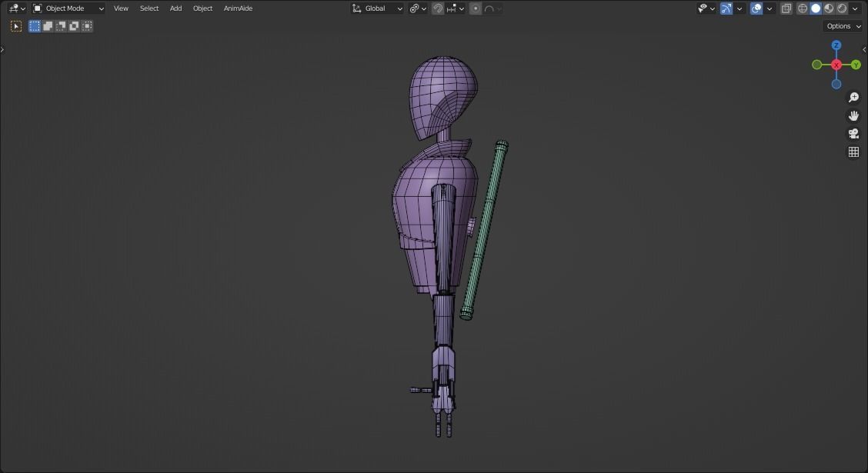
Task: Open the overlays options dropdown arrow
Action: point(770,8)
